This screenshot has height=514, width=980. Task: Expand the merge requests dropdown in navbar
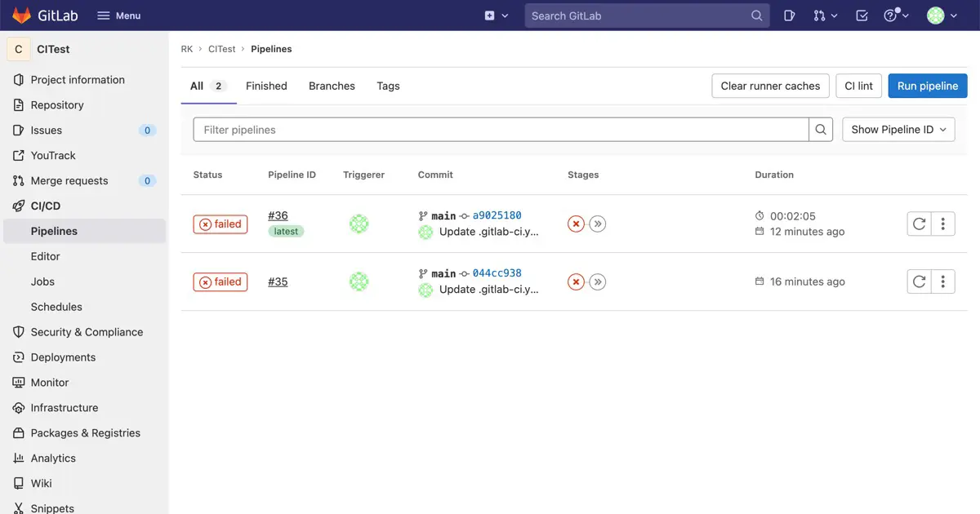(x=826, y=16)
